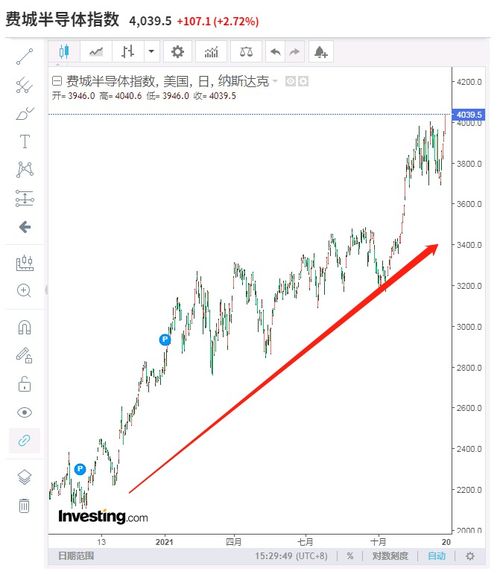Click the 2800.0 price axis label
This screenshot has height=574, width=500.
coord(469,367)
